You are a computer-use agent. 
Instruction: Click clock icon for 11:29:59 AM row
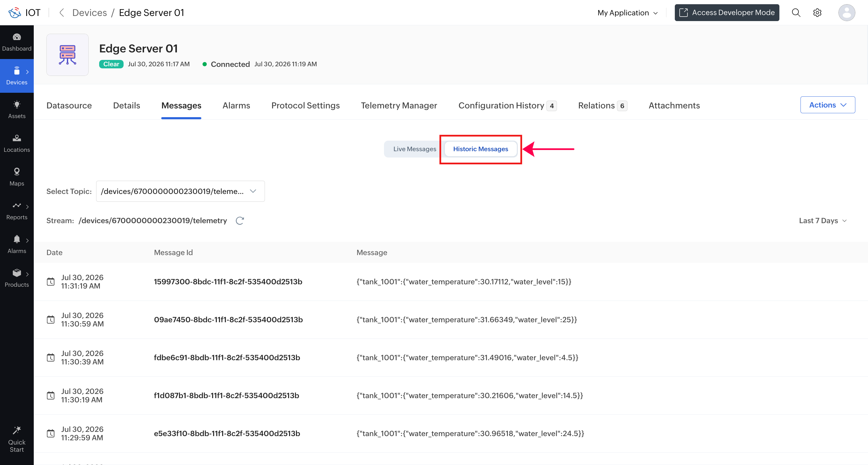pyautogui.click(x=51, y=433)
